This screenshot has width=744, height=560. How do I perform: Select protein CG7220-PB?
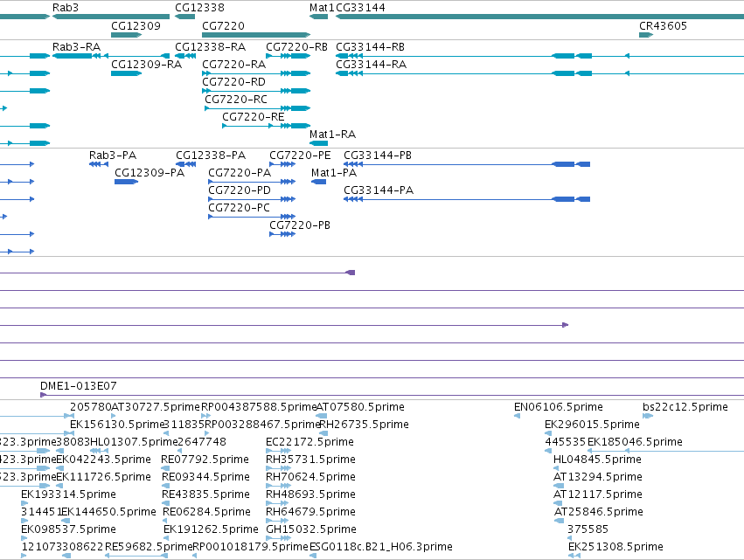[300, 225]
